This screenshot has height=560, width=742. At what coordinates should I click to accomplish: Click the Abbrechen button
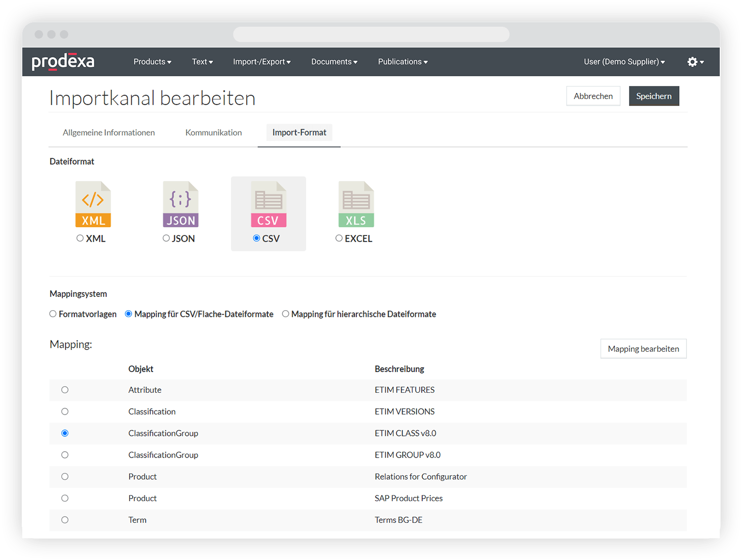click(593, 96)
